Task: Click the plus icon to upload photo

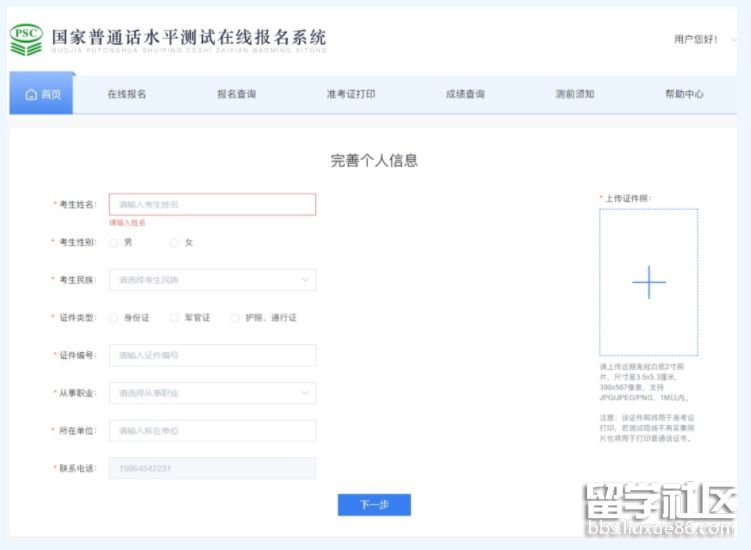Action: (648, 283)
